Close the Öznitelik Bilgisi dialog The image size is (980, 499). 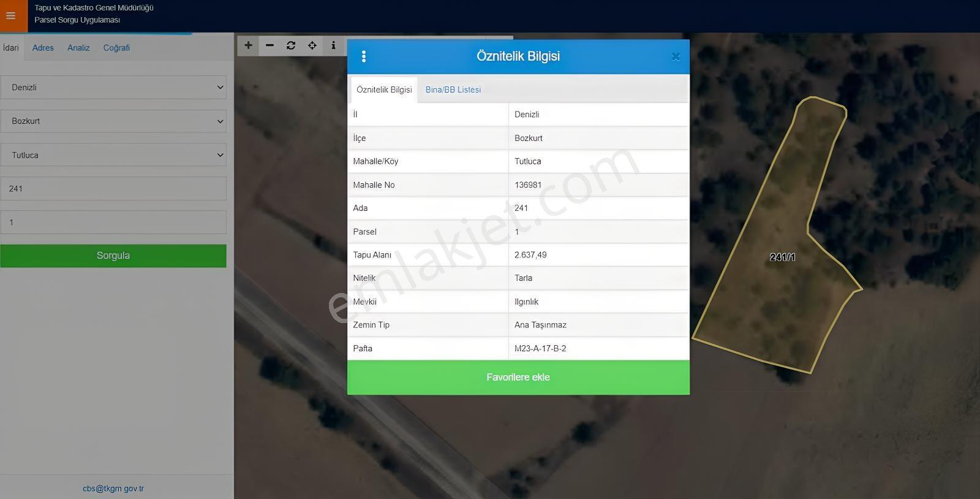coord(676,56)
